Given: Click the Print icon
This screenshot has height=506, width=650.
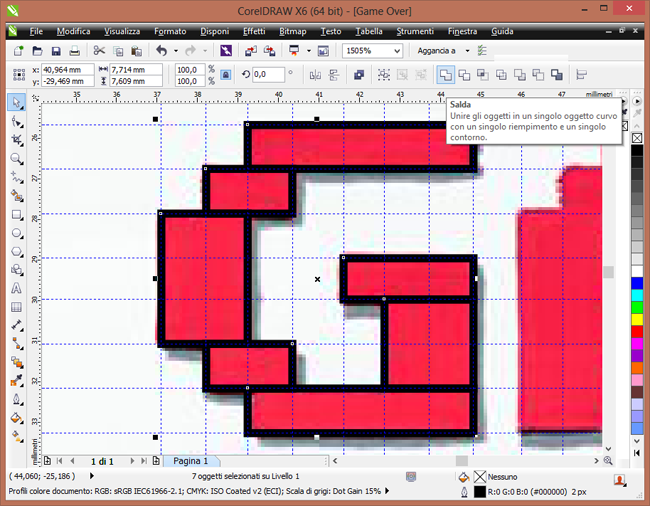Looking at the screenshot, I should tap(75, 51).
